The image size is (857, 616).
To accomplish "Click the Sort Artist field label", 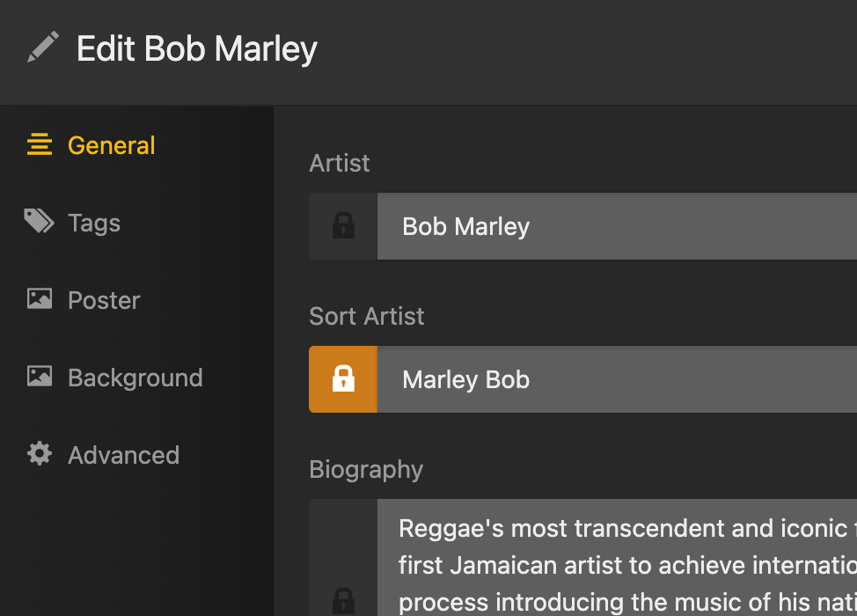I will (367, 316).
